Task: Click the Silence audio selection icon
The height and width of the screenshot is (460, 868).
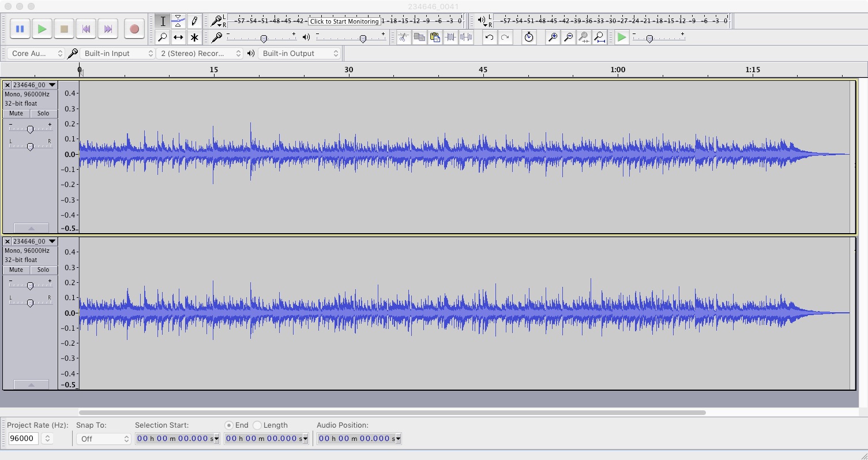Action: [466, 37]
